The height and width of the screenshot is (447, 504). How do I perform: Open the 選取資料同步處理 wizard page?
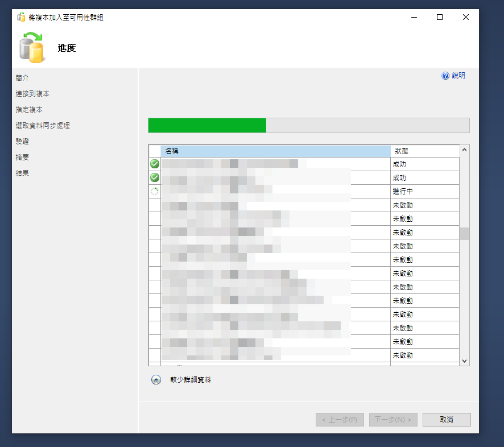[x=43, y=126]
